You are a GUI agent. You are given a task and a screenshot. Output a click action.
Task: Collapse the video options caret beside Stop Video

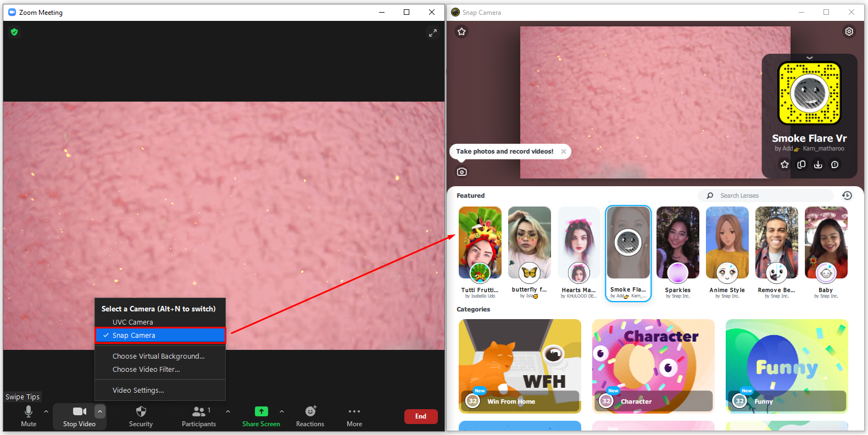100,411
